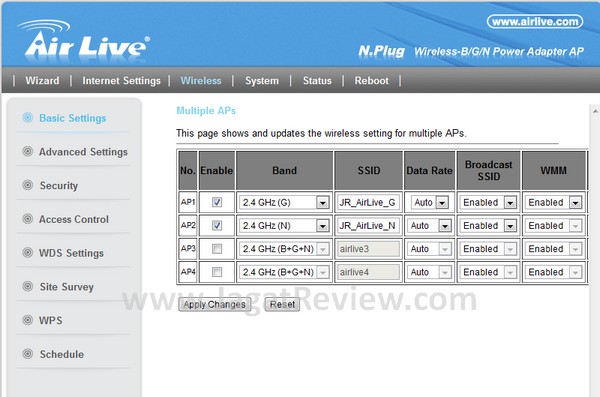Click the AP1 row number cell
The width and height of the screenshot is (600, 397).
point(188,202)
